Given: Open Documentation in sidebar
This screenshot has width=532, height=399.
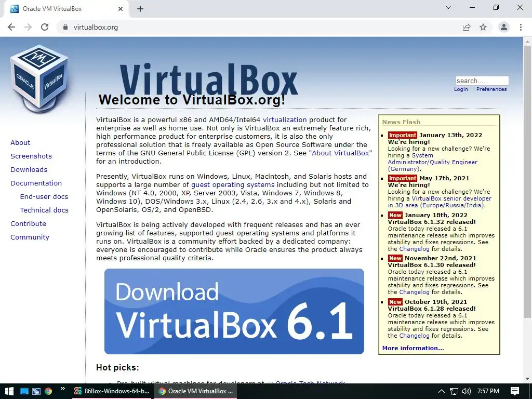Looking at the screenshot, I should point(36,183).
